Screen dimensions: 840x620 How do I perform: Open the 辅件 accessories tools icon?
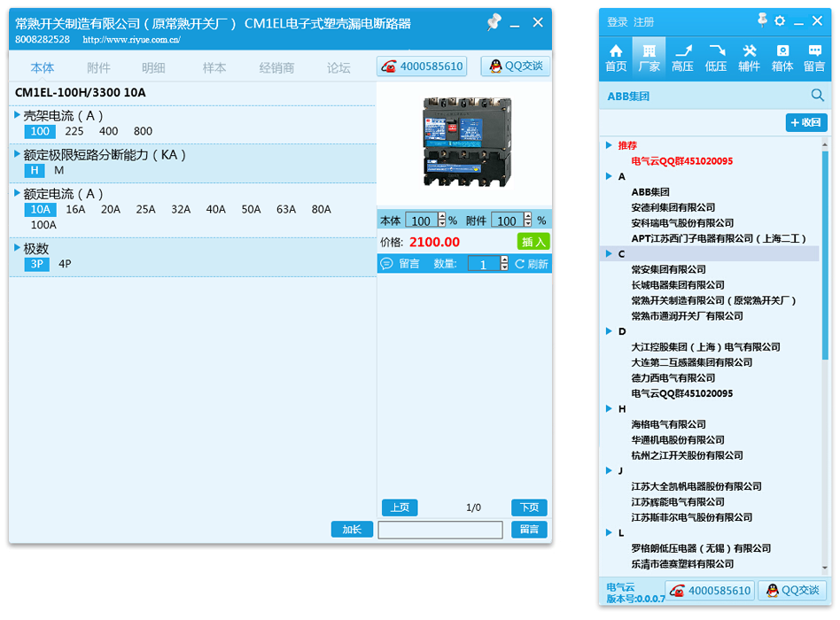pos(749,58)
